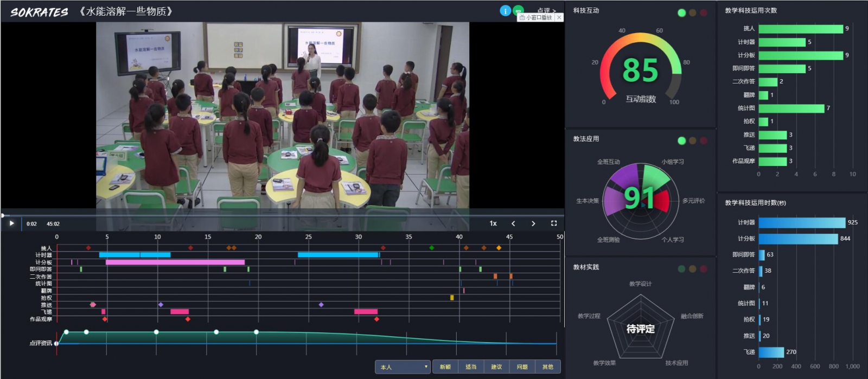868x379 pixels.
Task: Select the 建议 comment tab
Action: pos(496,367)
